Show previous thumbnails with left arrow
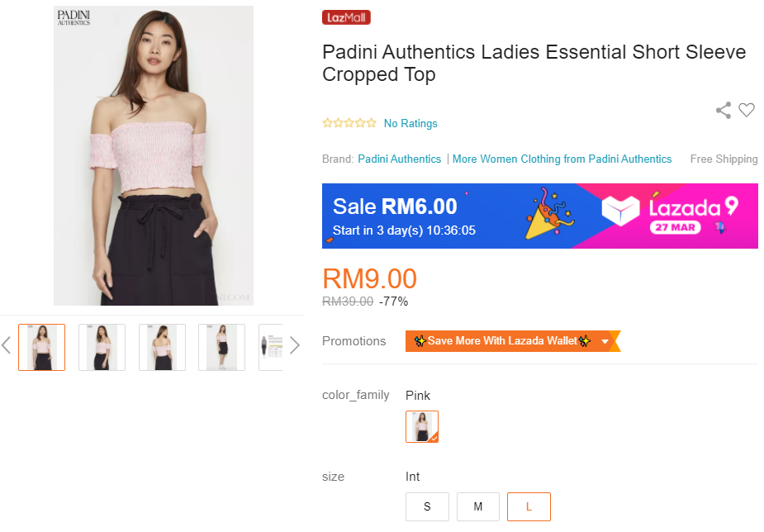Screen dimensions: 764x532 click(x=7, y=345)
